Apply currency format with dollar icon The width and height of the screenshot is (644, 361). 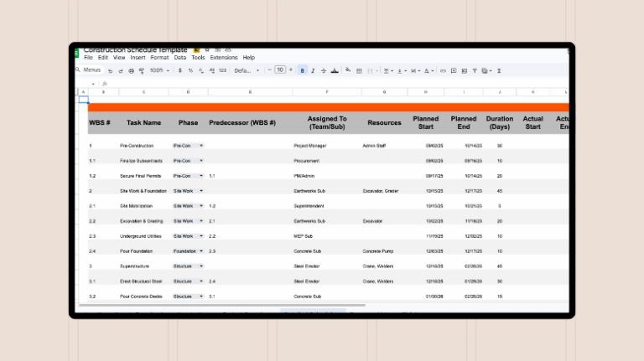[180, 70]
